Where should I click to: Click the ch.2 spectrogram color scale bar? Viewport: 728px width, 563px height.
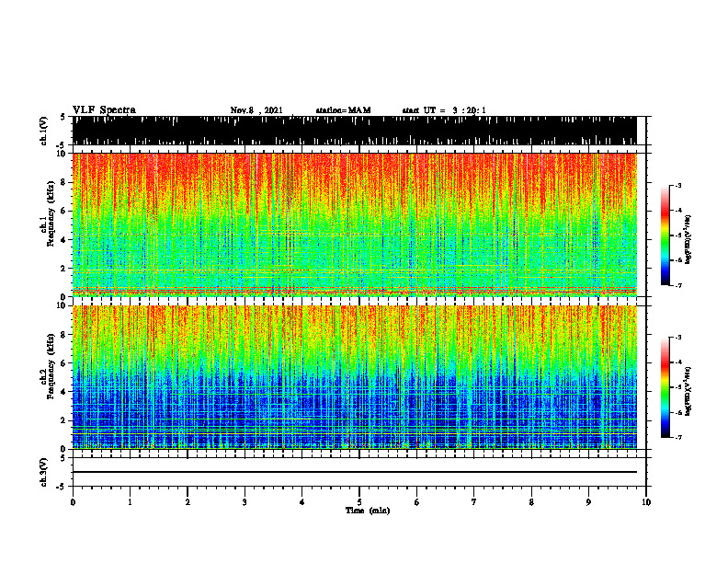click(665, 387)
